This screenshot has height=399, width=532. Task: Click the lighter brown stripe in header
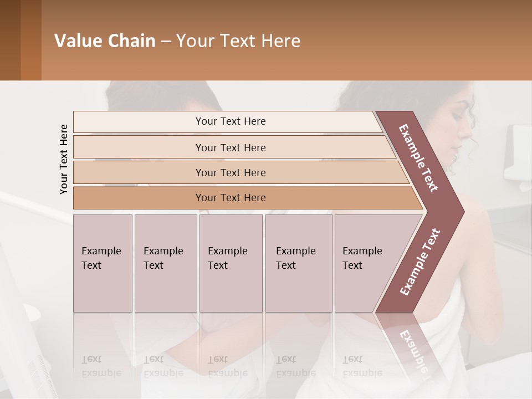tap(31, 40)
